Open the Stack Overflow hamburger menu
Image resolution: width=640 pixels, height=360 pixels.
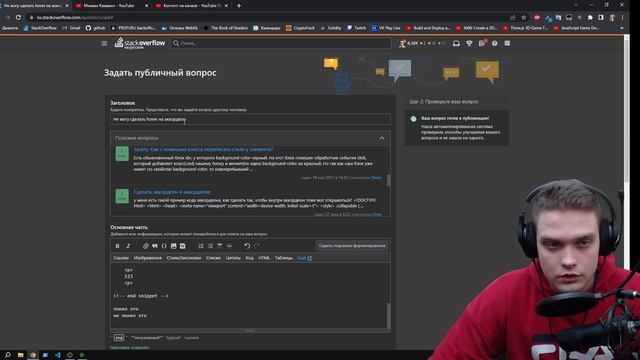[x=104, y=43]
